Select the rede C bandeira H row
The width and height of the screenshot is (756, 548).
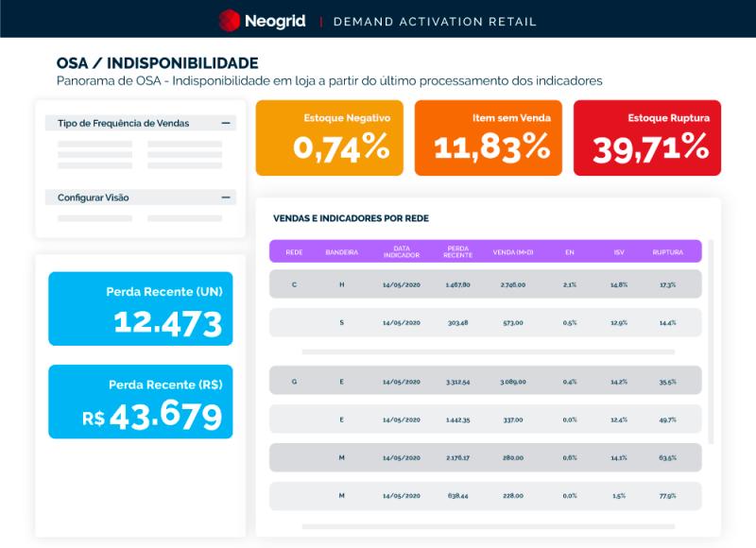(485, 284)
